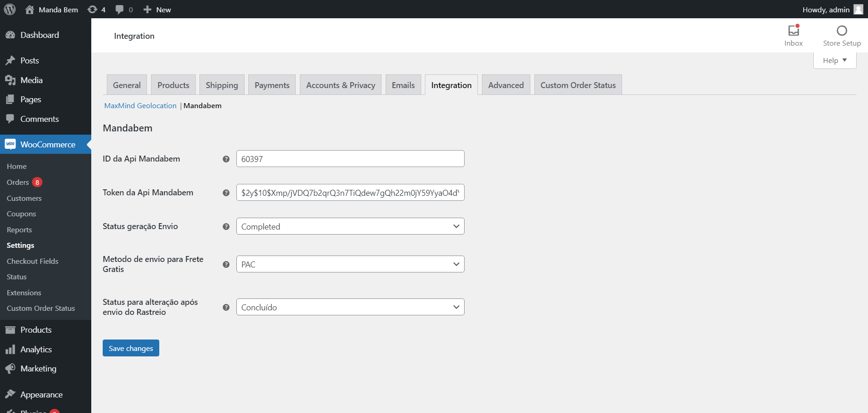868x413 pixels.
Task: Click the Marketing megaphone icon
Action: pos(10,369)
